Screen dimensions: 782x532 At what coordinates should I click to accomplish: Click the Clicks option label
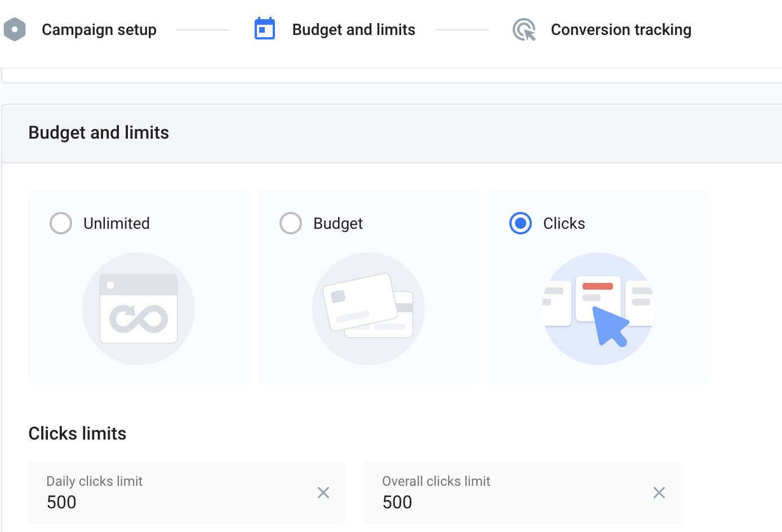point(564,224)
